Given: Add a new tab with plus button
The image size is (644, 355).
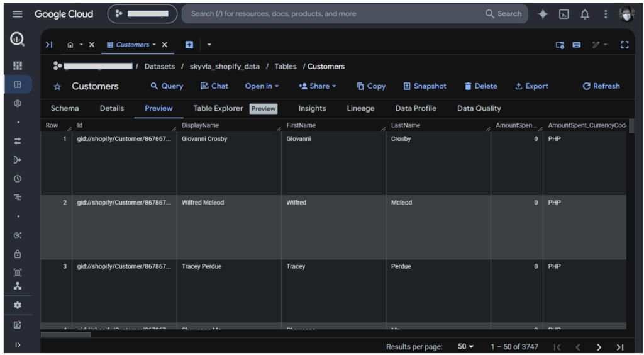Looking at the screenshot, I should click(189, 45).
